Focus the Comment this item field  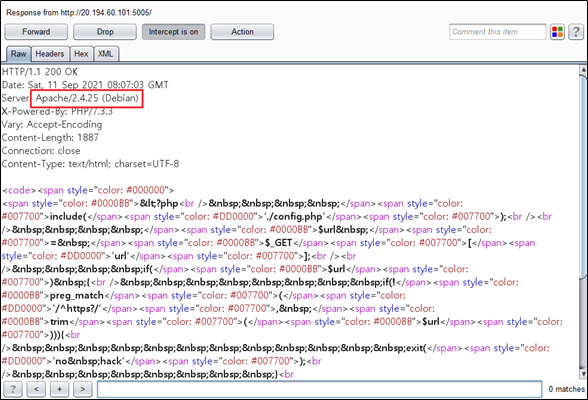498,32
